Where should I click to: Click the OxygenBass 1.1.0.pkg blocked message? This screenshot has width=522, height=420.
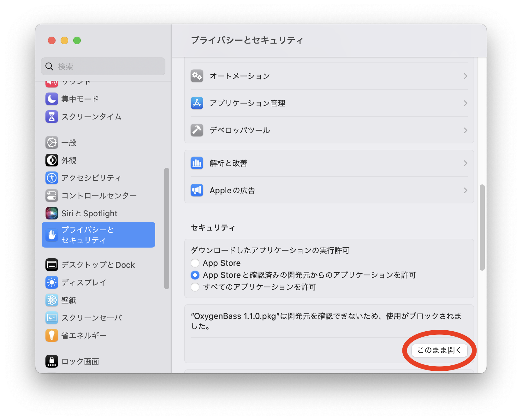pyautogui.click(x=326, y=321)
